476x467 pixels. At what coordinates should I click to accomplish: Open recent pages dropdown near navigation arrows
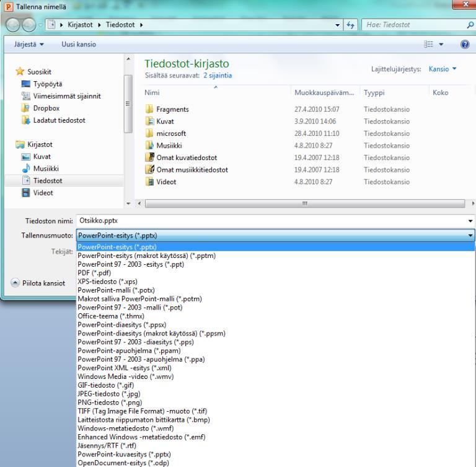click(x=40, y=25)
